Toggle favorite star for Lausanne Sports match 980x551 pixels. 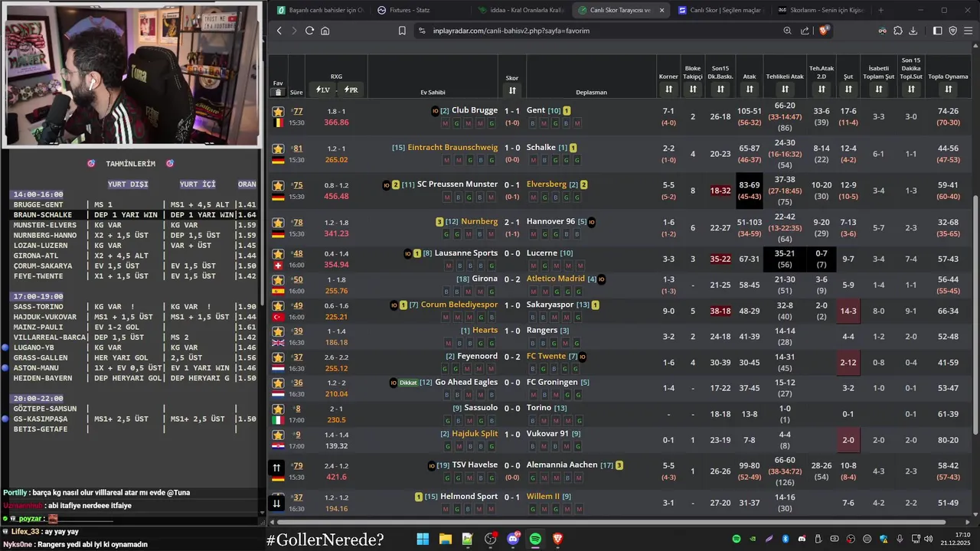coord(278,254)
